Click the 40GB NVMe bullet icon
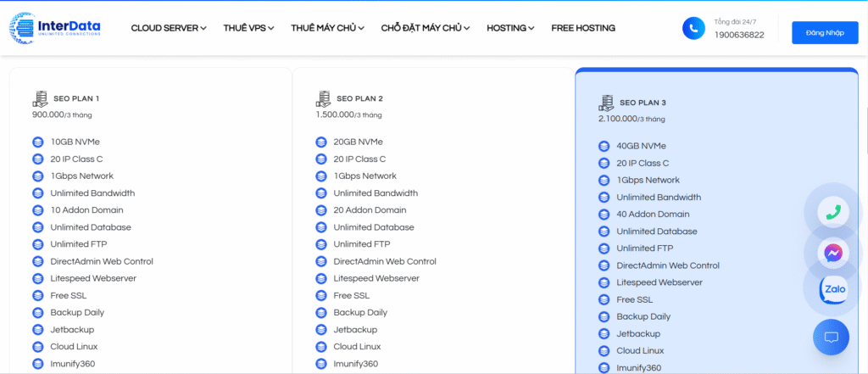This screenshot has width=868, height=374. [x=604, y=146]
